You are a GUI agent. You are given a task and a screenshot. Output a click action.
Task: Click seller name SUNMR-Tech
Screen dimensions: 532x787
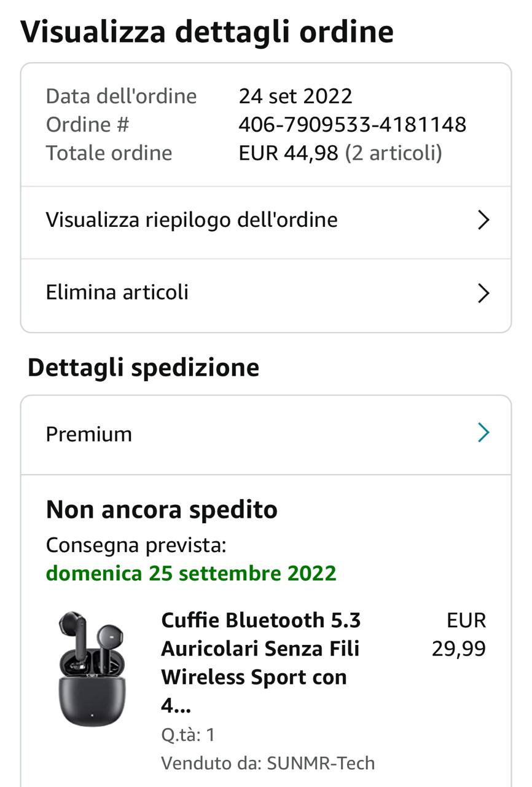(x=320, y=763)
